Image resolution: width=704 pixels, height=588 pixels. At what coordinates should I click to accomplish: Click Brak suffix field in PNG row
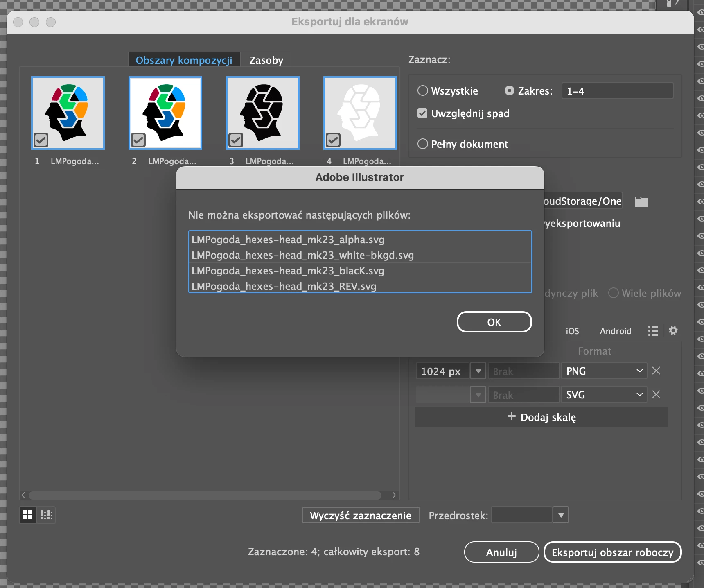pos(523,371)
